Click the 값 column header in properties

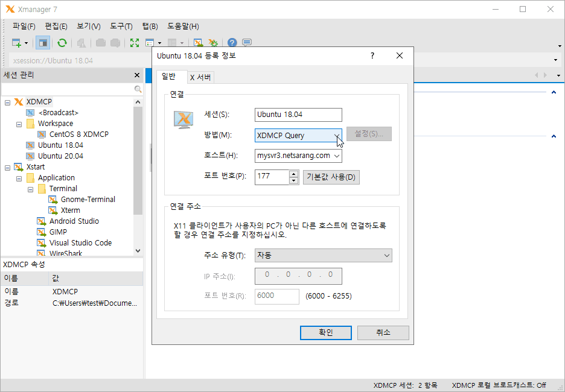click(95, 278)
